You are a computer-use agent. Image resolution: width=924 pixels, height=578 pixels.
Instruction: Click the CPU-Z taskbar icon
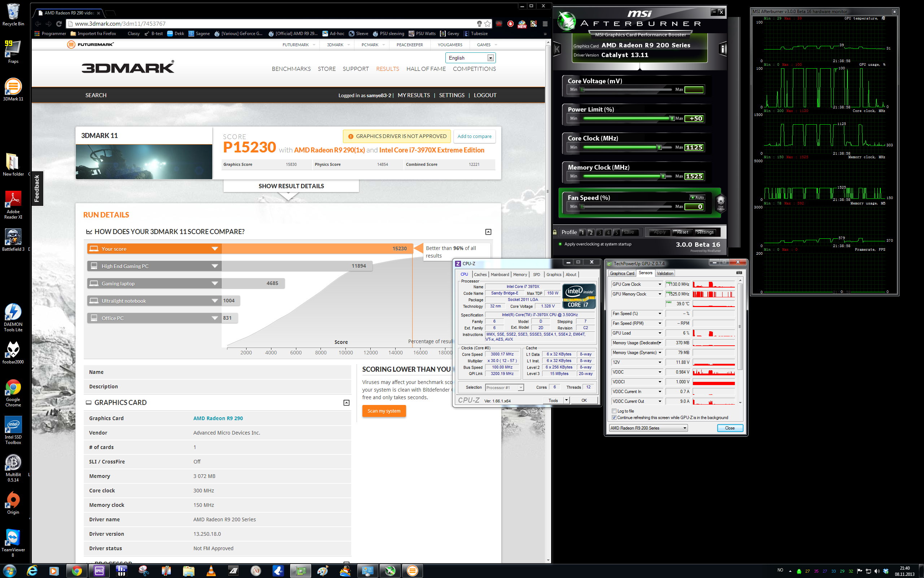99,571
